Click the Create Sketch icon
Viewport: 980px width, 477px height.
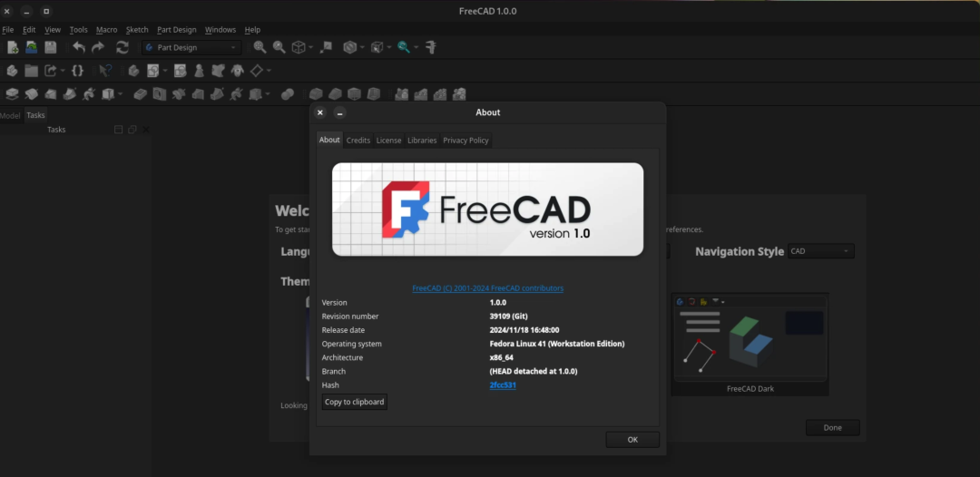click(x=152, y=71)
